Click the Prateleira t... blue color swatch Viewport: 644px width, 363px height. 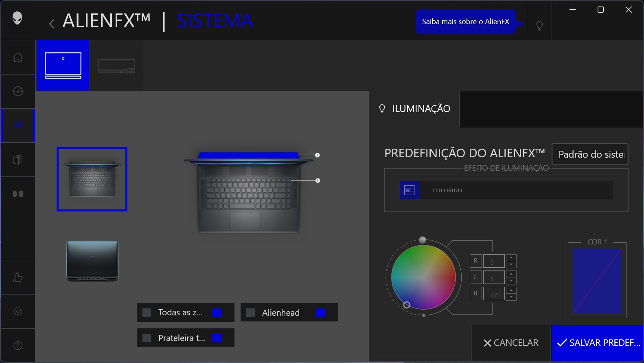coord(217,338)
